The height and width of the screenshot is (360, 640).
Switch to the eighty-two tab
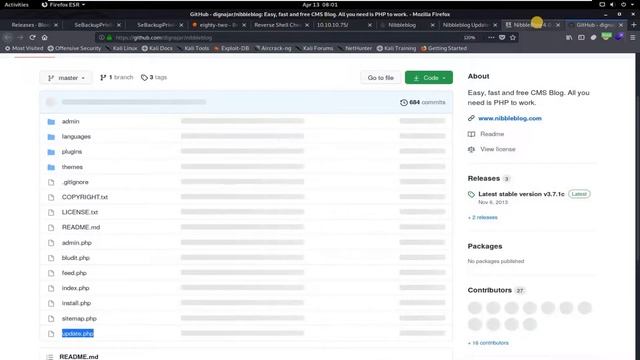218,25
